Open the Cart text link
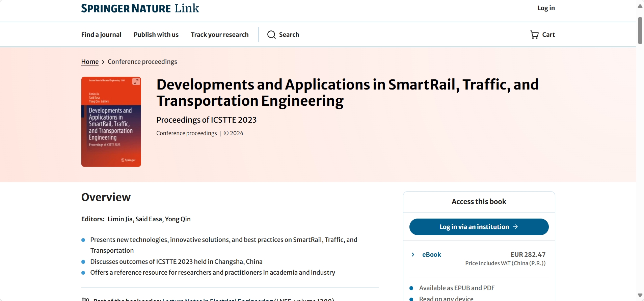This screenshot has width=644, height=301. point(548,34)
